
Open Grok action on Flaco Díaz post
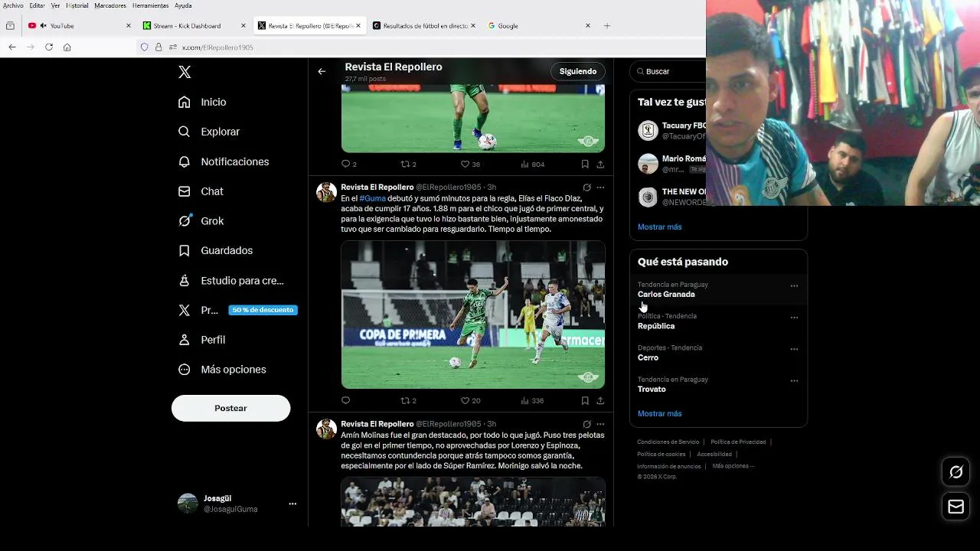point(586,187)
